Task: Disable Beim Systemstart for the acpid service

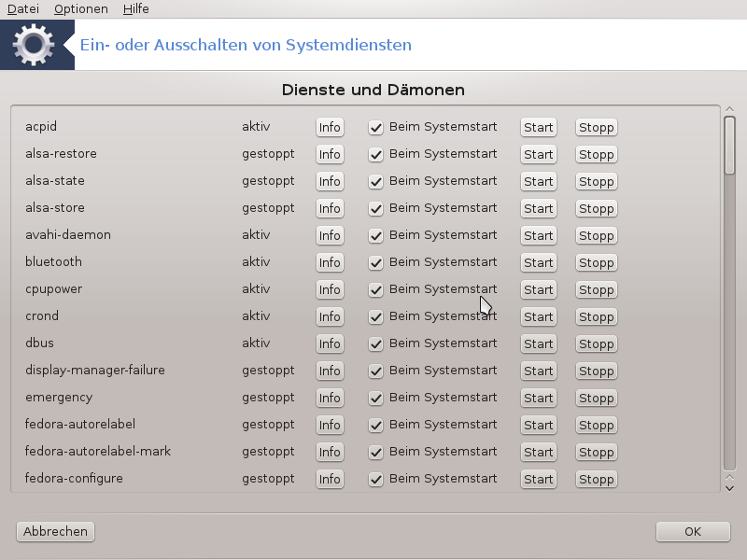Action: coord(375,128)
